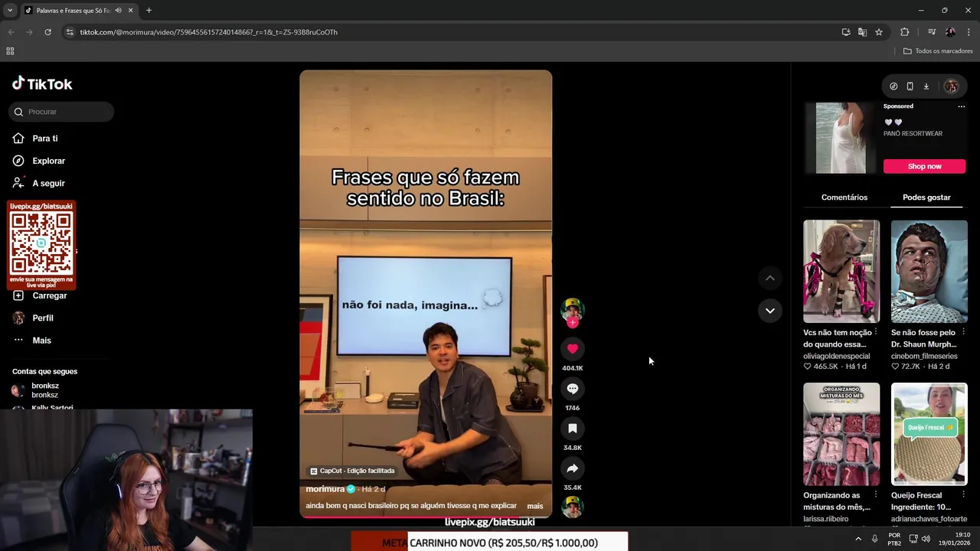Open Para ti feed
This screenshot has width=980, height=551.
coord(44,139)
